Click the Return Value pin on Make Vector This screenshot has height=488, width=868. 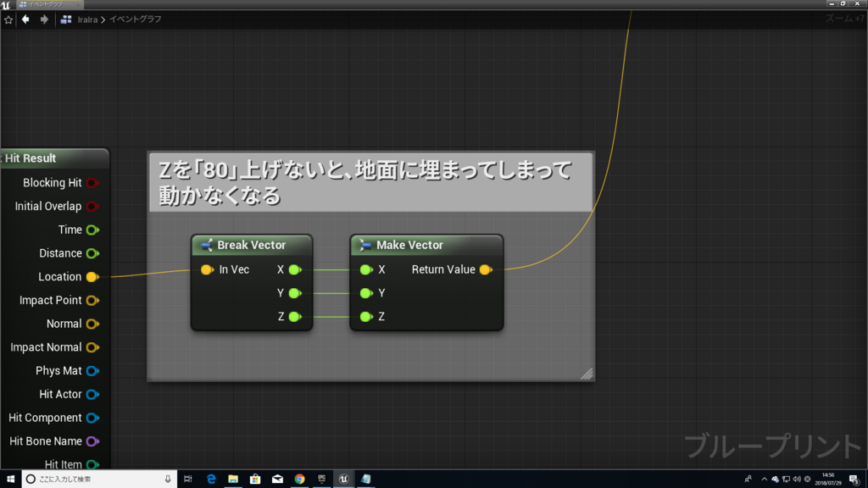pos(484,269)
